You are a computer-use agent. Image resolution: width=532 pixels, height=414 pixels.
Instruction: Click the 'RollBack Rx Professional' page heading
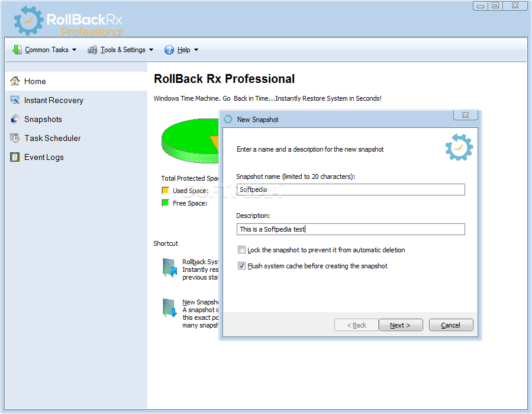coord(224,79)
